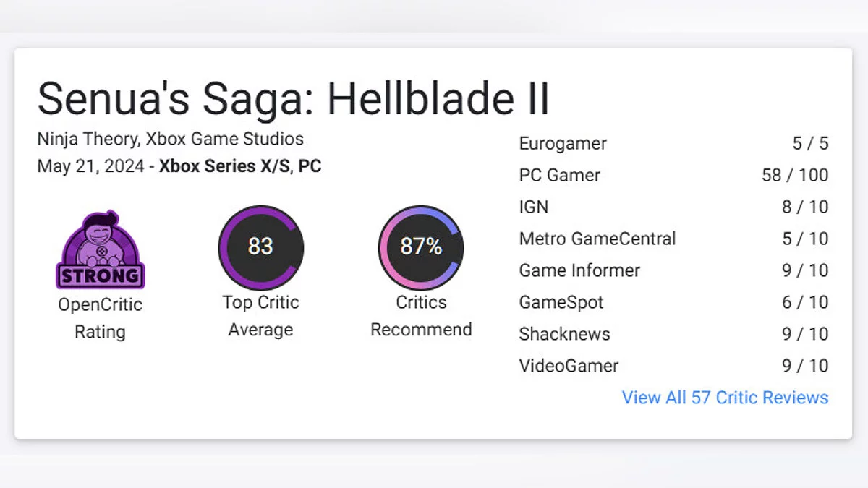The image size is (868, 488).
Task: Open Metro GameCentral review
Action: [x=597, y=239]
